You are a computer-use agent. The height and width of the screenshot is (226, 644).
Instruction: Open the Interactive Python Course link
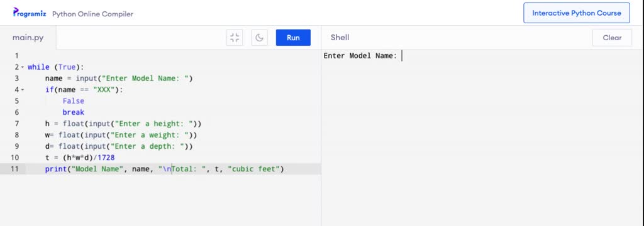click(577, 13)
